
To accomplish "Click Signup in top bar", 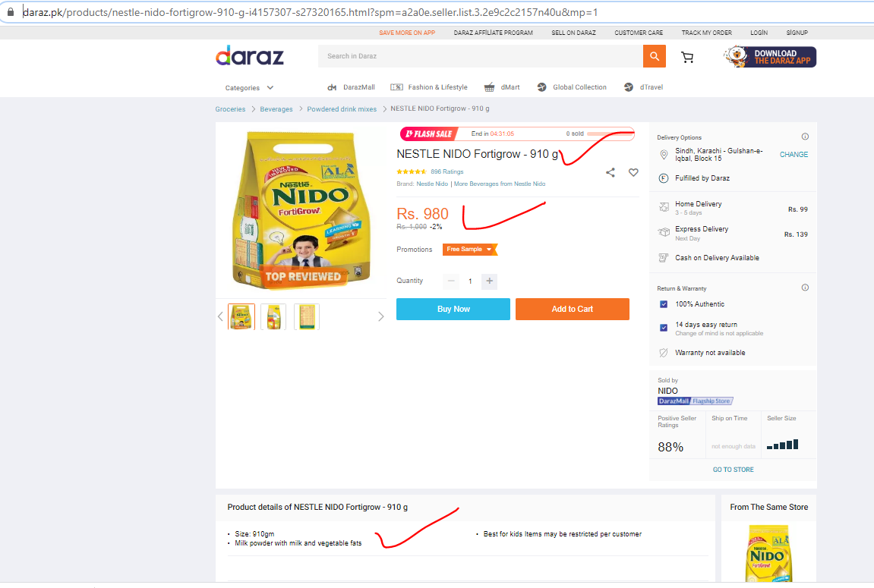I will point(797,33).
